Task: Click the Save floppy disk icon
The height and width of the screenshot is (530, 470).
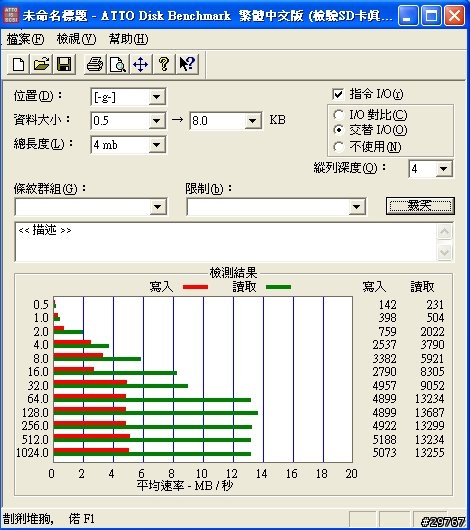Action: (x=64, y=64)
